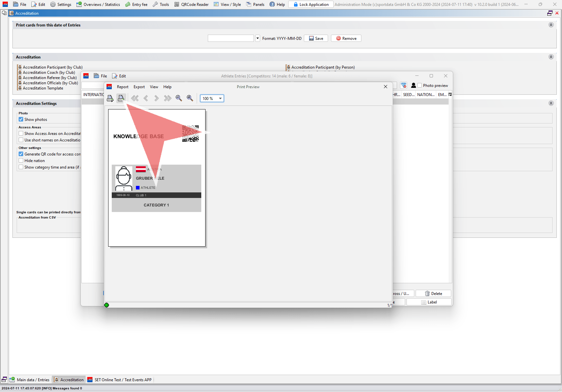Open the Settings menu
The height and width of the screenshot is (392, 562).
pos(61,5)
